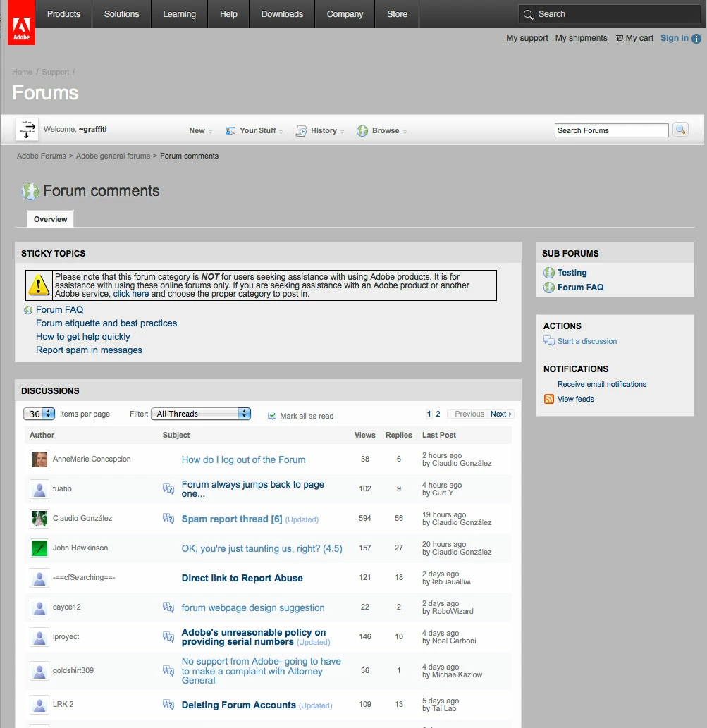Click the 'click here' link in sticky notice

(131, 294)
